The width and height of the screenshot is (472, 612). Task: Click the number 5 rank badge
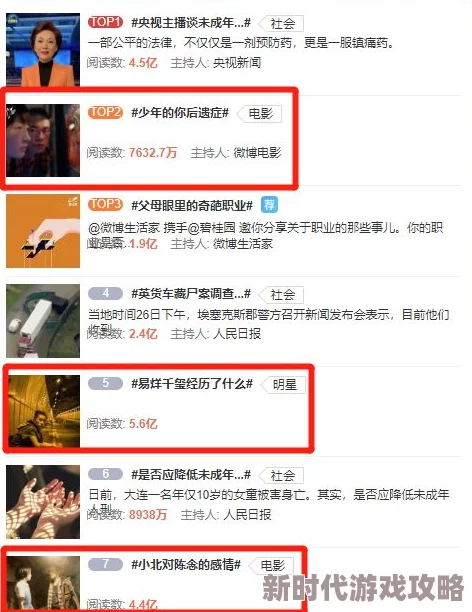[x=105, y=383]
